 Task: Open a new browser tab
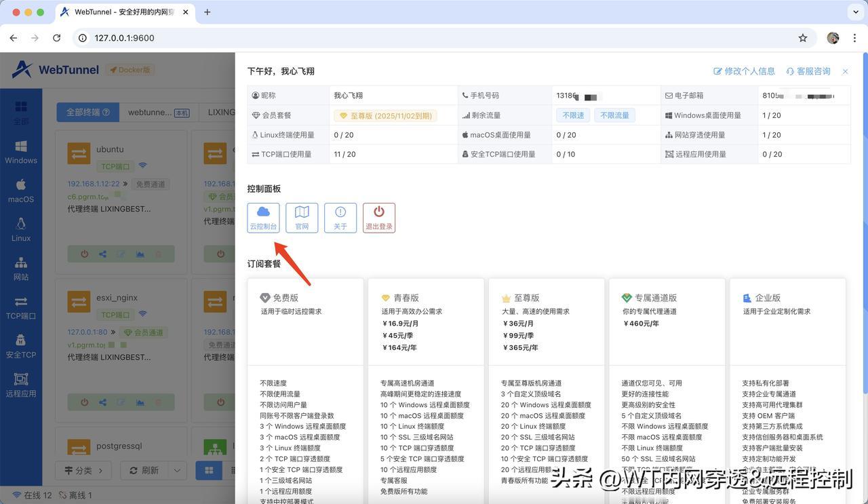tap(208, 12)
